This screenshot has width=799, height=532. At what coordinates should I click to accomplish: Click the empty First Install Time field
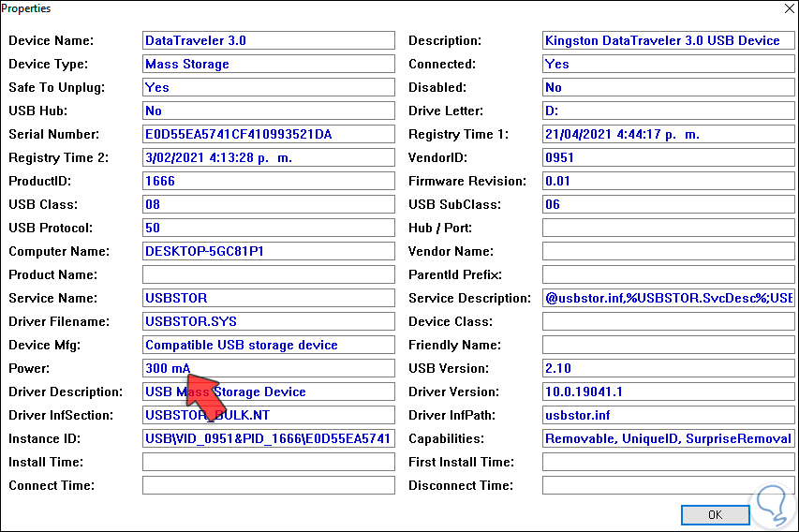coord(669,462)
